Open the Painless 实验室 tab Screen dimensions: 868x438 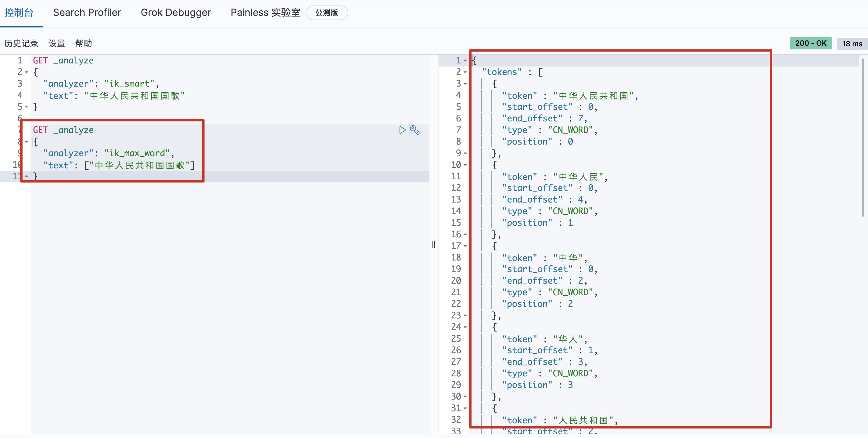pos(265,13)
